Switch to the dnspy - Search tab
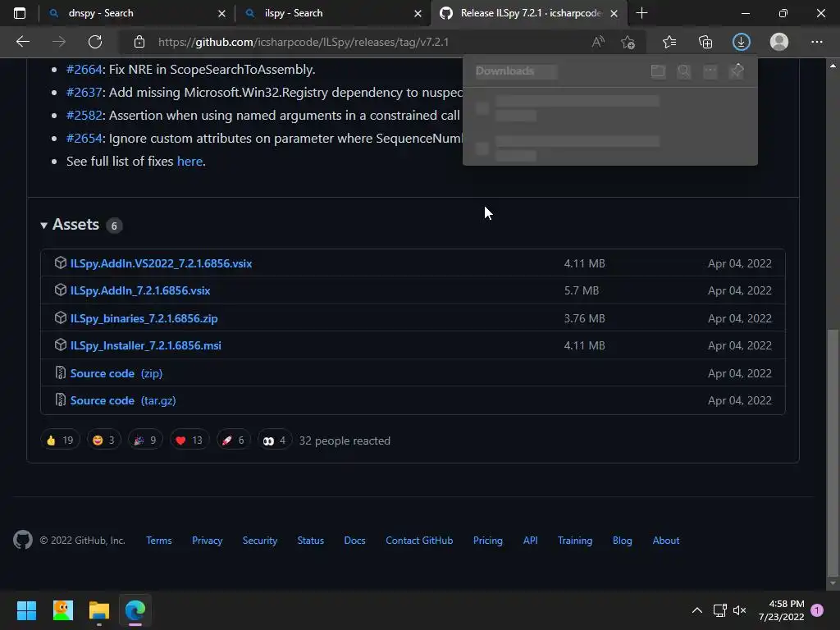 (136, 13)
